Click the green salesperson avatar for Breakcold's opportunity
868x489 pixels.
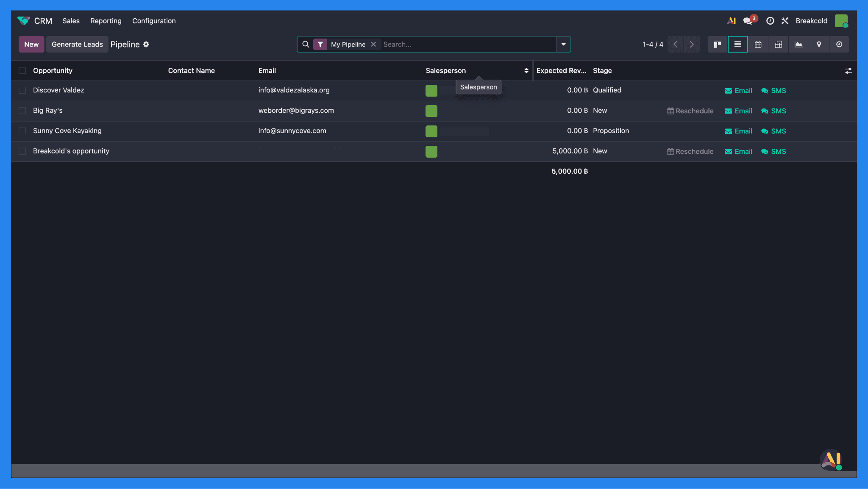[431, 151]
